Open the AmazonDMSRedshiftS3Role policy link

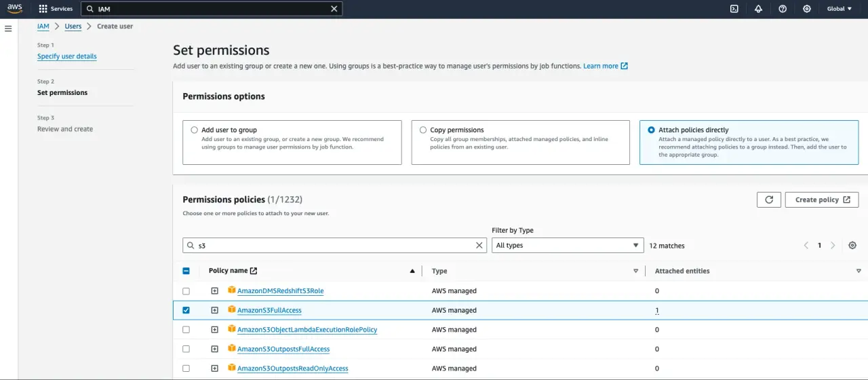pos(280,291)
